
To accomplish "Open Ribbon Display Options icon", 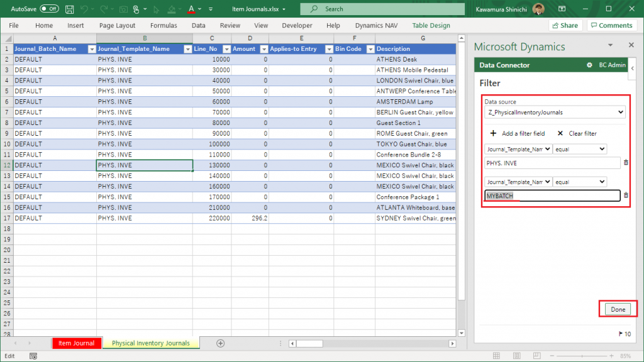I will click(562, 9).
